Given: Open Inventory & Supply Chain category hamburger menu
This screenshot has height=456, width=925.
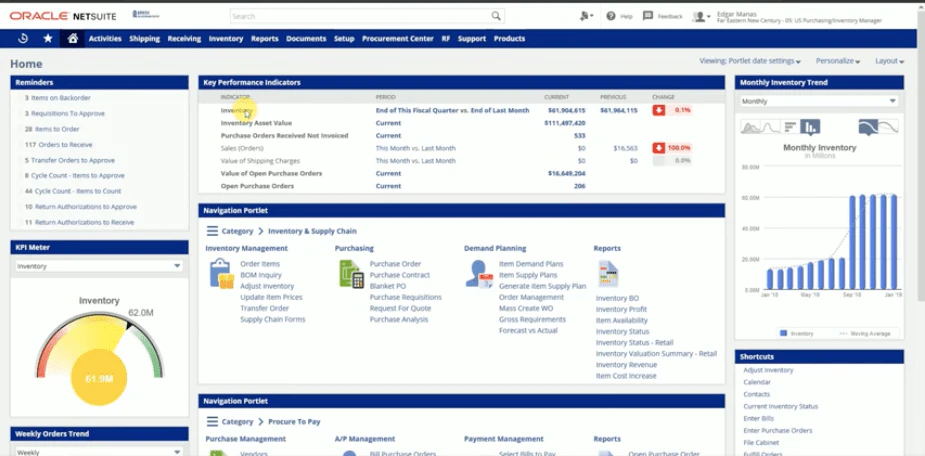Looking at the screenshot, I should [212, 231].
